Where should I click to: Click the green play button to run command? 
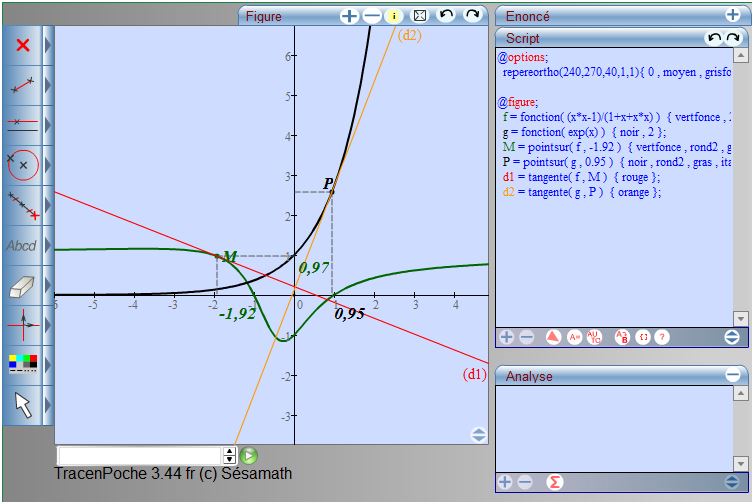coord(248,455)
